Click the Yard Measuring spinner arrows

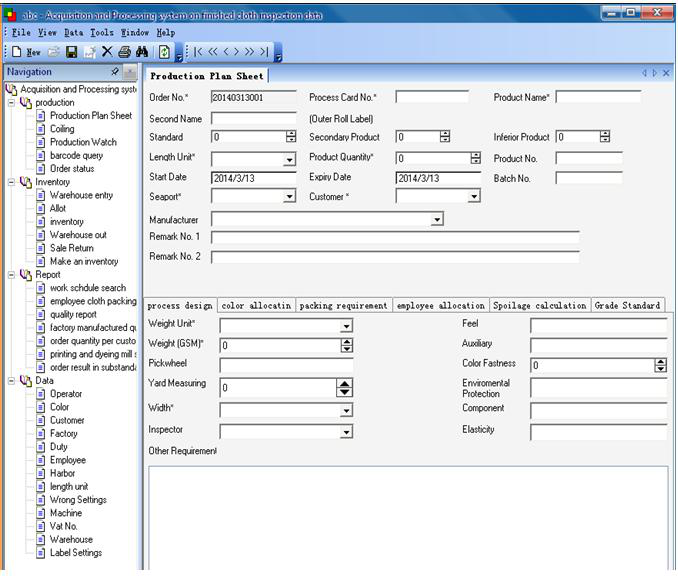344,387
